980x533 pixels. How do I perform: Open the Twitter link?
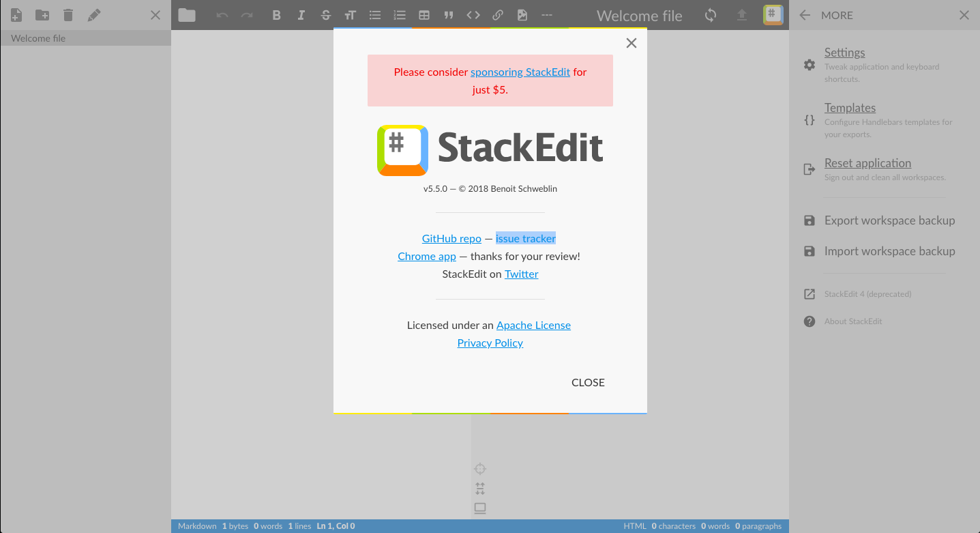click(522, 274)
